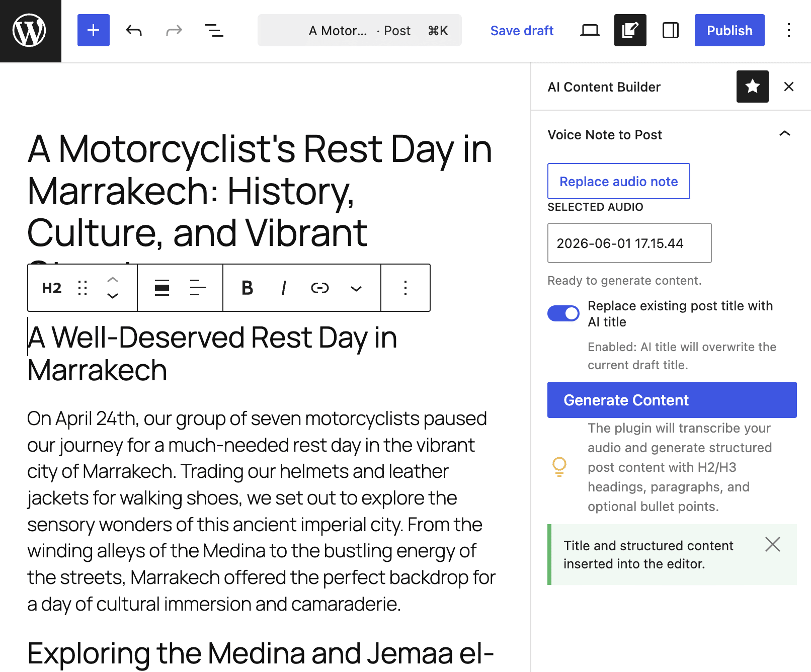
Task: Open editor options three-dot menu
Action: (789, 30)
